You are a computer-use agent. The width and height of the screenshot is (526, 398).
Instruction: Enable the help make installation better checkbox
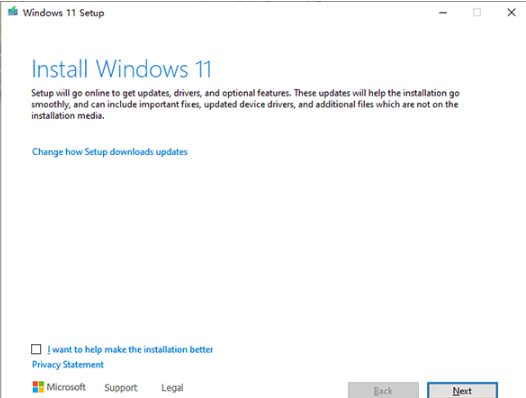(x=36, y=349)
